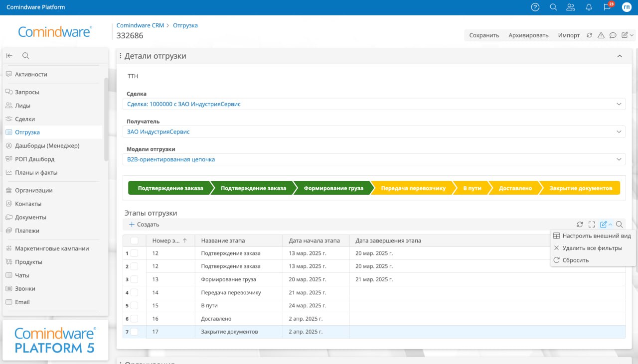Click the В пути stage in progress bar
Viewport: 638px width, 364px height.
tap(472, 188)
